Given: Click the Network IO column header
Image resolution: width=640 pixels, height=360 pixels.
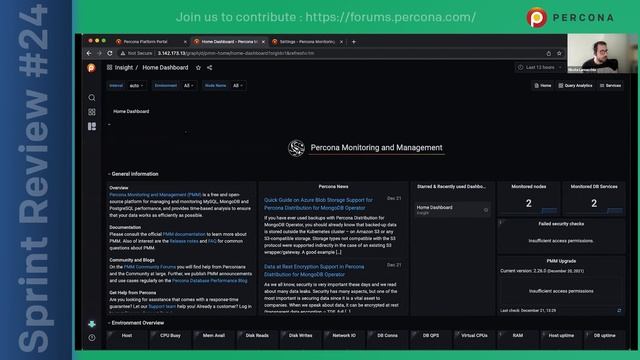Looking at the screenshot, I should 344,336.
